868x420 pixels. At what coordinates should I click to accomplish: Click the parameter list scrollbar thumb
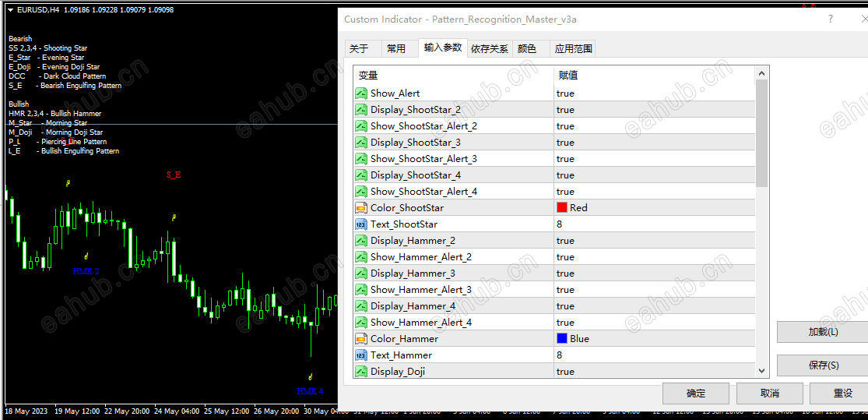[761, 133]
